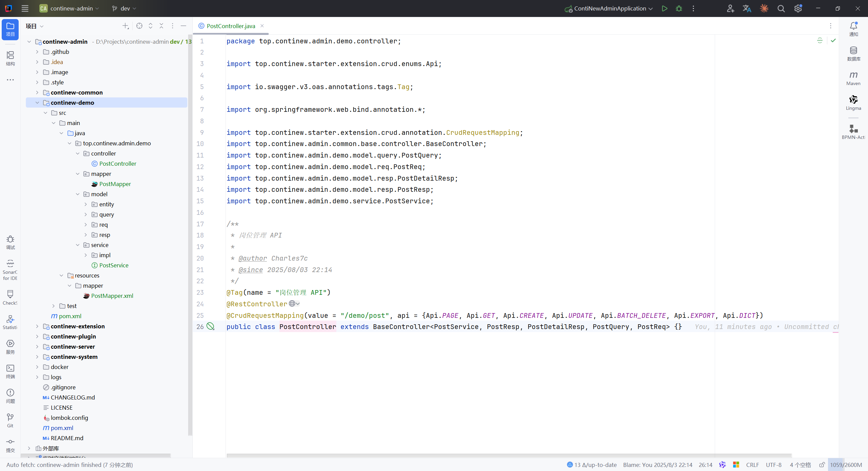Open the README.md file
The height and width of the screenshot is (471, 868).
(x=67, y=438)
